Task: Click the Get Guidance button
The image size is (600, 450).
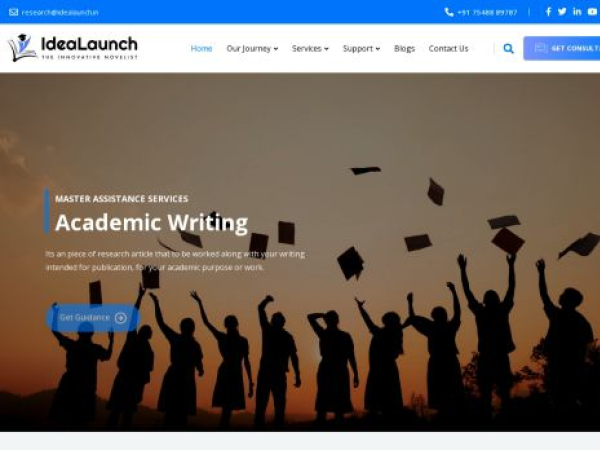Action: pos(93,318)
